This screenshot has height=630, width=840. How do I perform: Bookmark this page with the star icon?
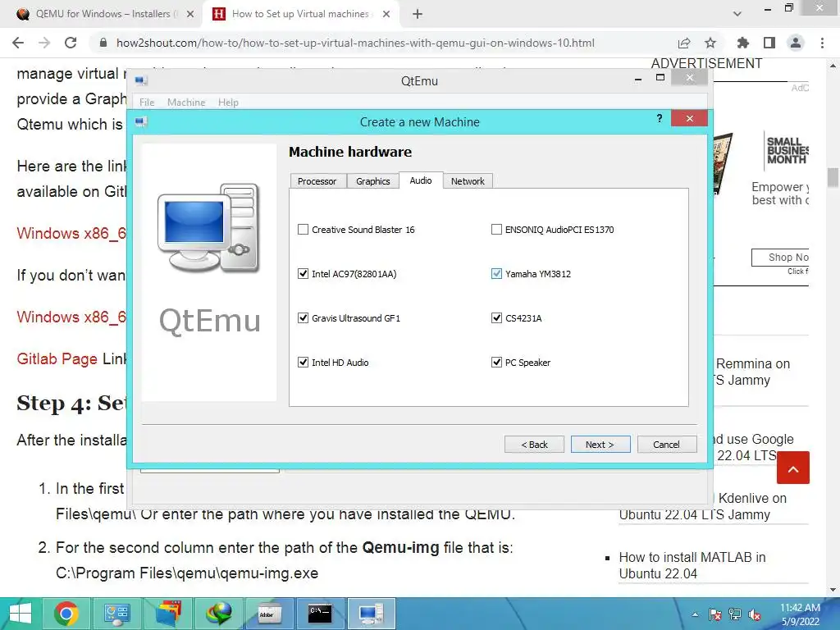710,43
